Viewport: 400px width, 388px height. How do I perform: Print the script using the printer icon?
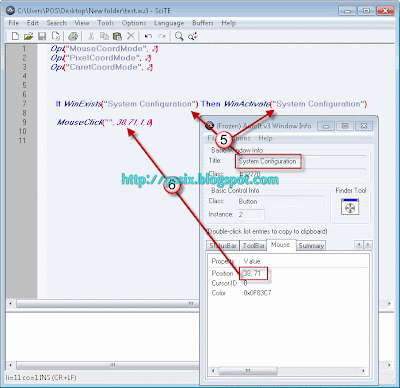click(73, 36)
